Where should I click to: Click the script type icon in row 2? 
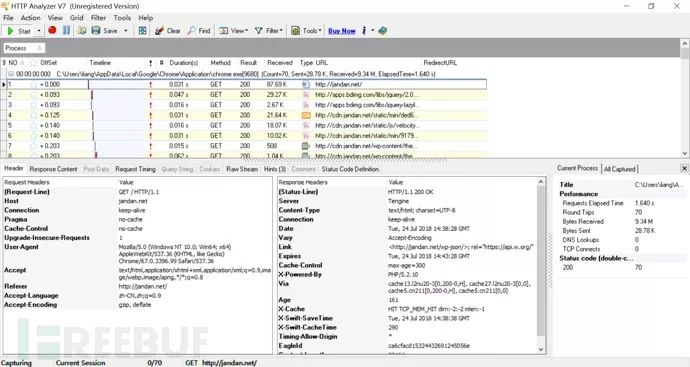click(306, 95)
